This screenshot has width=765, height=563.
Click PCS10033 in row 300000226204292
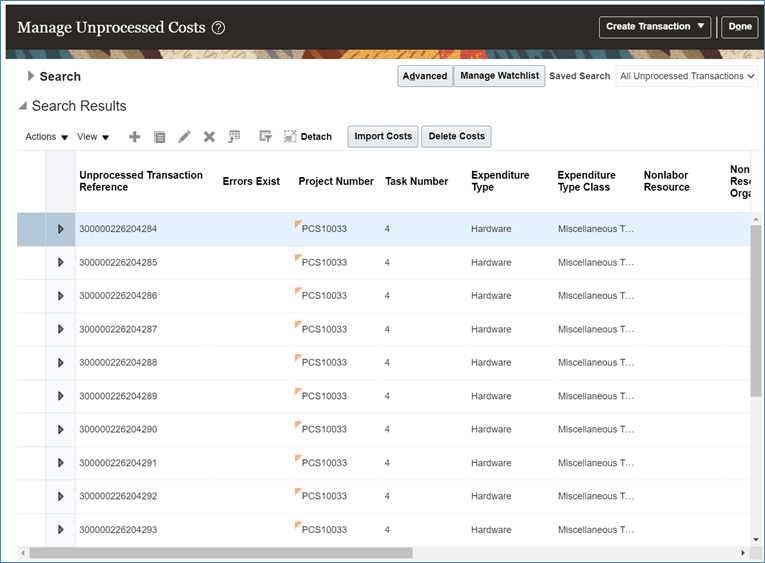tap(324, 496)
